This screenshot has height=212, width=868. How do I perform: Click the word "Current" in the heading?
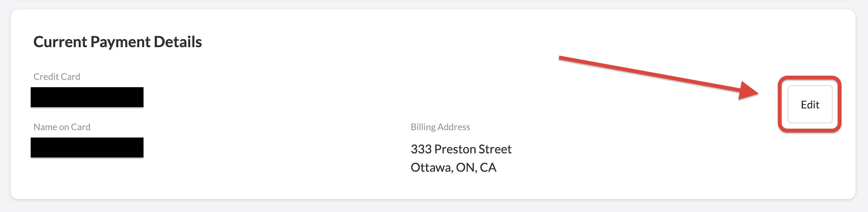pyautogui.click(x=60, y=42)
